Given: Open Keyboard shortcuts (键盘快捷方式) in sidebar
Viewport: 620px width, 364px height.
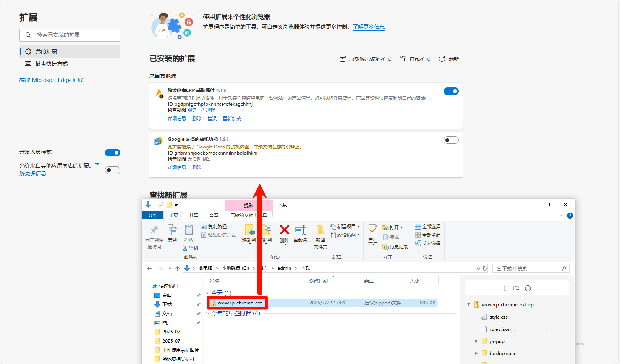Looking at the screenshot, I should 70,64.
